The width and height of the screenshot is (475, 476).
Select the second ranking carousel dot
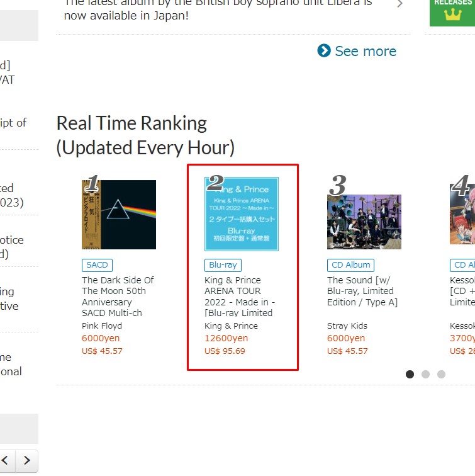coord(425,374)
